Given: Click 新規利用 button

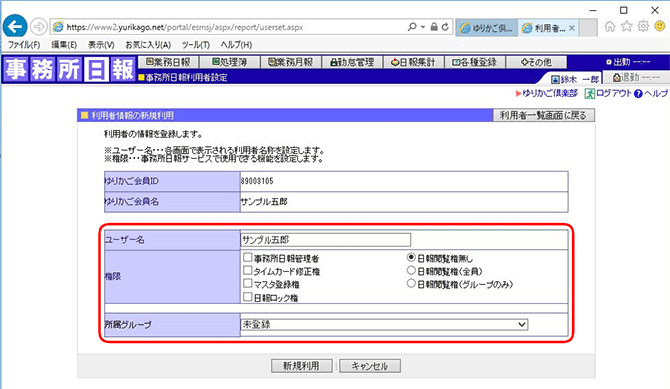Looking at the screenshot, I should [x=302, y=366].
